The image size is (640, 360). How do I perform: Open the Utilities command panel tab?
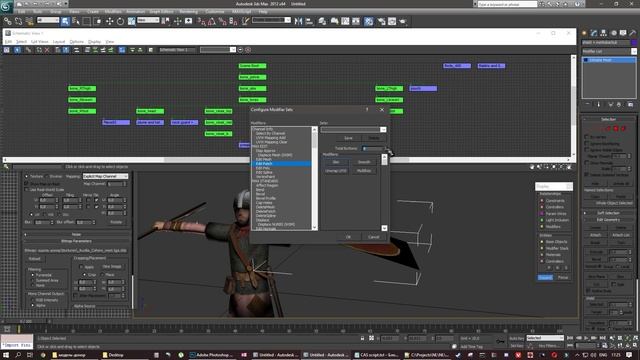point(633,33)
